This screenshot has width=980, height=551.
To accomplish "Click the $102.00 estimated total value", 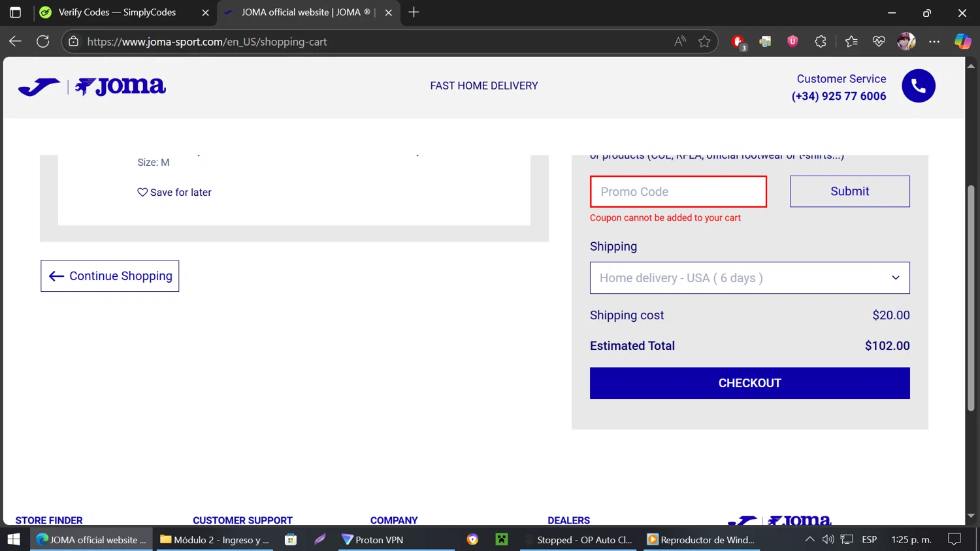I will pos(887,346).
